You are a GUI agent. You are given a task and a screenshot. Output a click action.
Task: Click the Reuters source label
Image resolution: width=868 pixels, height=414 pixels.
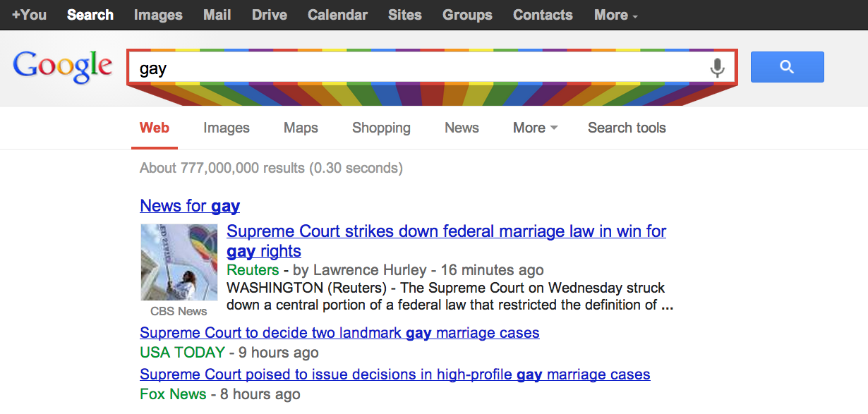pyautogui.click(x=253, y=270)
